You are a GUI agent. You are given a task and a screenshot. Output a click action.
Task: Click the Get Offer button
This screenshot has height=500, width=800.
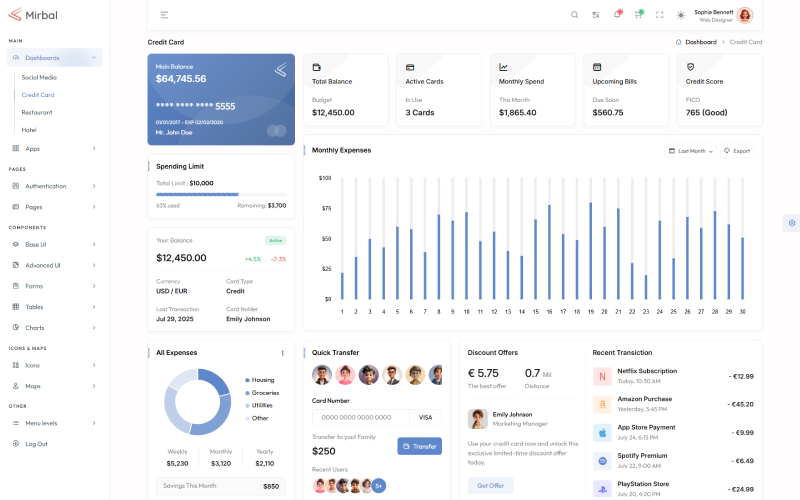coord(490,485)
